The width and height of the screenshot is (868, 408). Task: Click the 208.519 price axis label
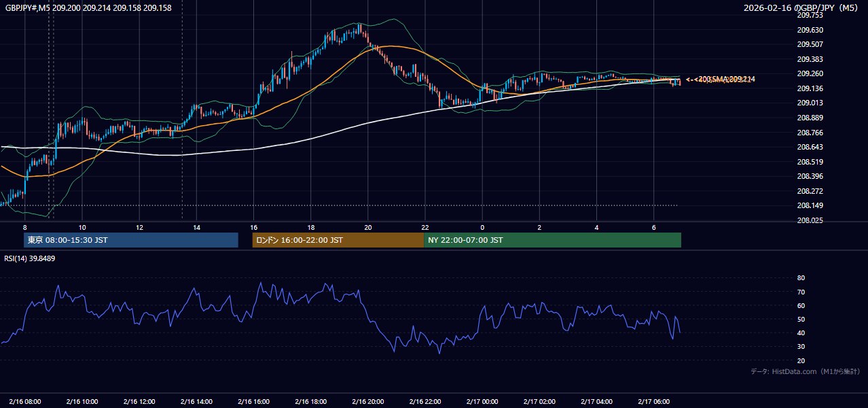tap(810, 162)
